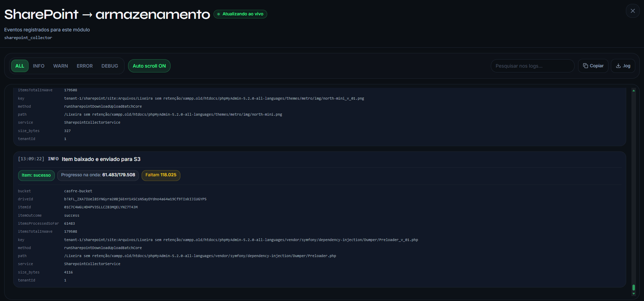Filter logs by ERROR level
This screenshot has height=301, width=644.
coord(85,66)
